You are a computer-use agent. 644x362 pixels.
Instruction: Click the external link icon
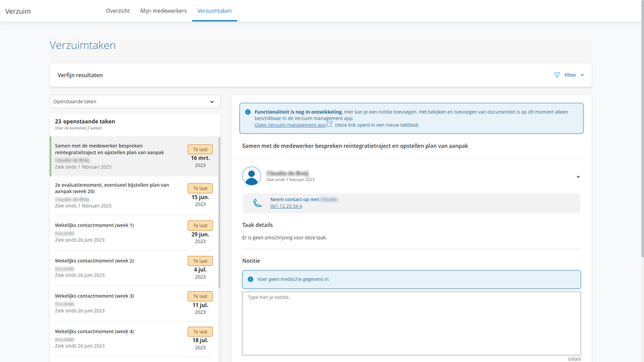pos(329,124)
